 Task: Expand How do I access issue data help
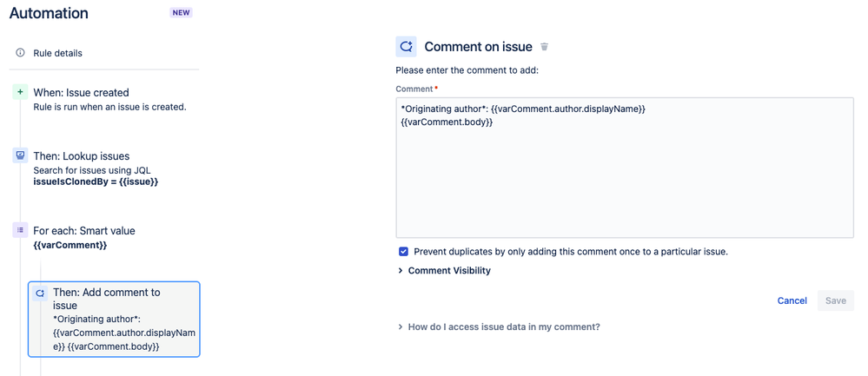point(503,327)
